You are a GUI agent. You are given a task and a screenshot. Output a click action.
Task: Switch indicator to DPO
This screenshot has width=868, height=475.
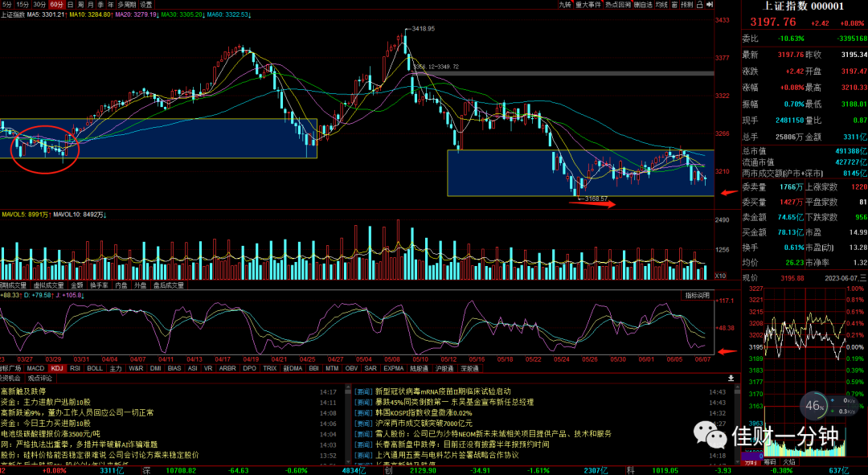[250, 368]
